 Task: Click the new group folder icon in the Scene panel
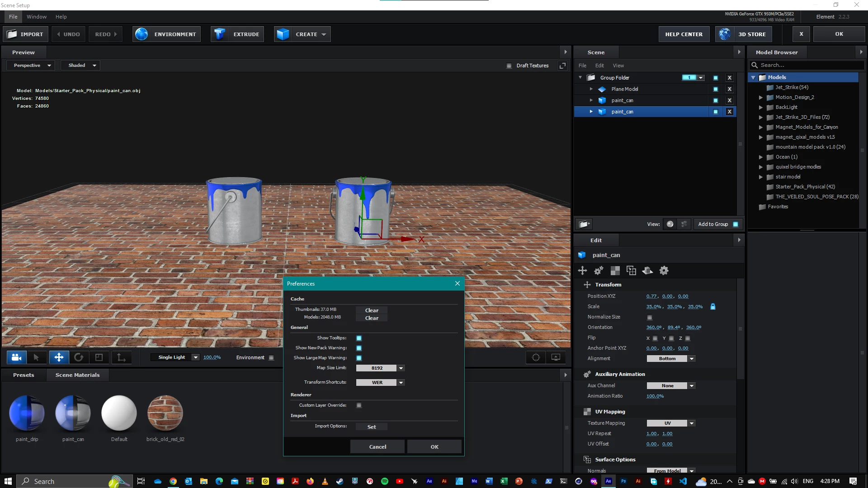[x=585, y=224]
